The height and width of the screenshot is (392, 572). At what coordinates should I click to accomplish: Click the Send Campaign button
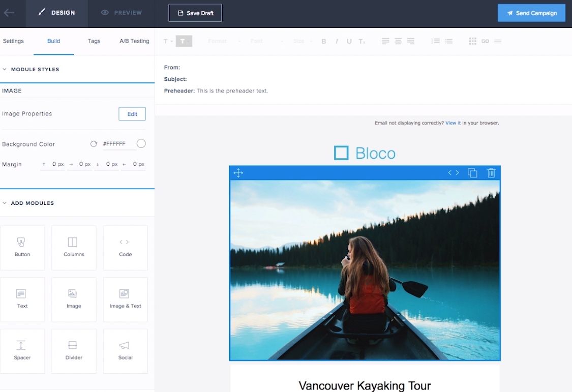[x=531, y=13]
